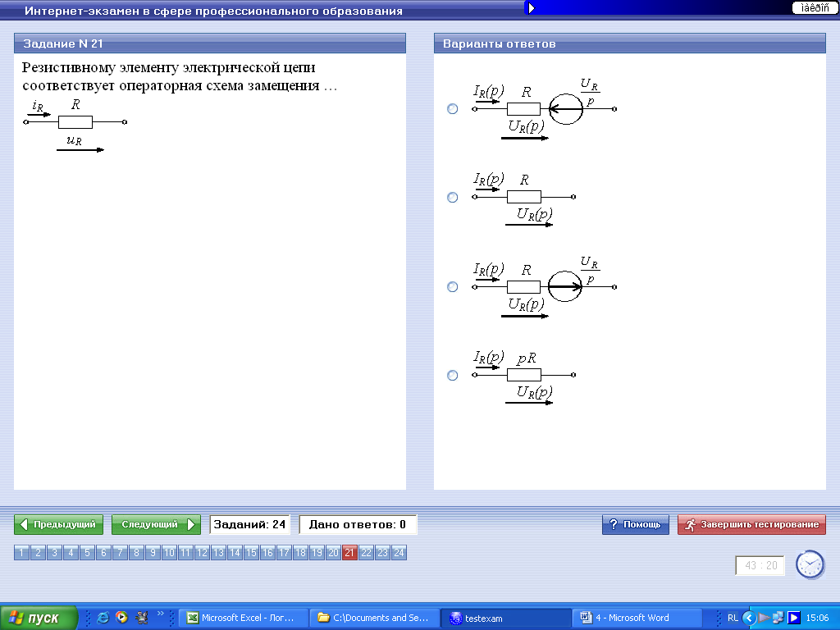
Task: Jump to question 16
Action: [x=268, y=552]
